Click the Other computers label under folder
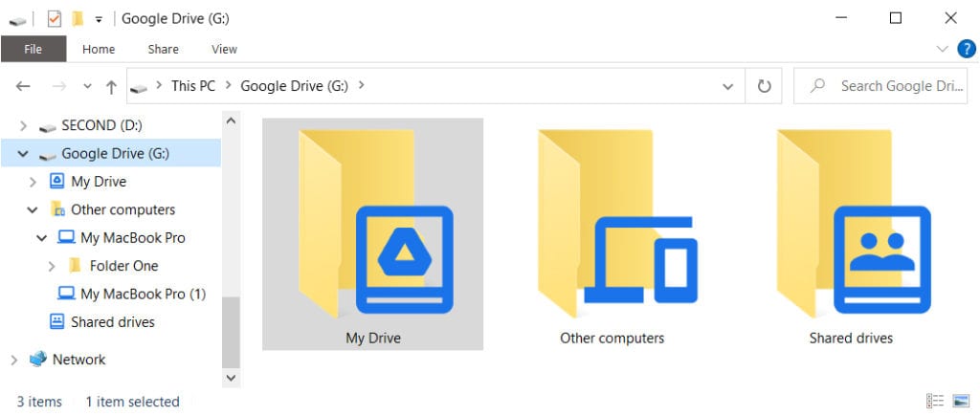980x416 pixels. tap(612, 339)
